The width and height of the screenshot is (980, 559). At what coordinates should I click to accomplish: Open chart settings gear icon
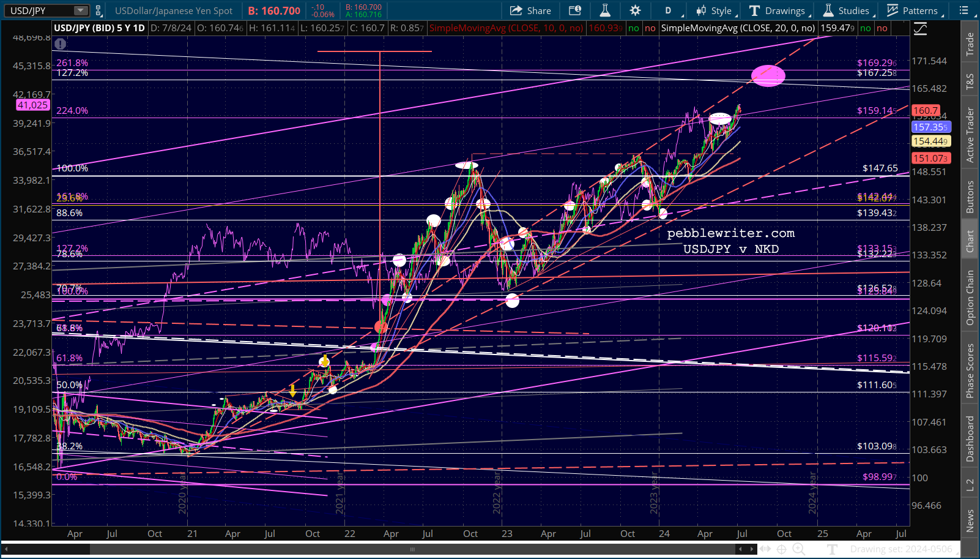636,10
